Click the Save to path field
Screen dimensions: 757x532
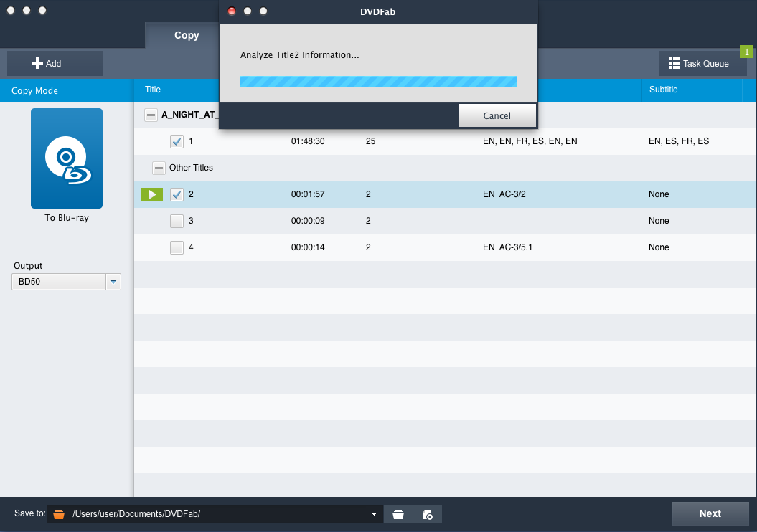point(215,514)
